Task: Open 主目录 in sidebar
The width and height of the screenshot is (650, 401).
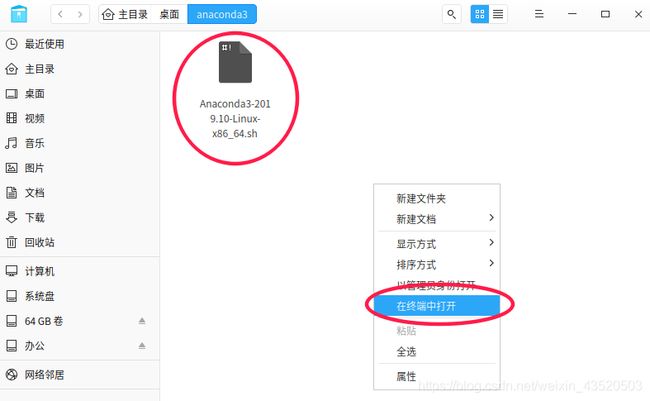Action: click(80, 69)
